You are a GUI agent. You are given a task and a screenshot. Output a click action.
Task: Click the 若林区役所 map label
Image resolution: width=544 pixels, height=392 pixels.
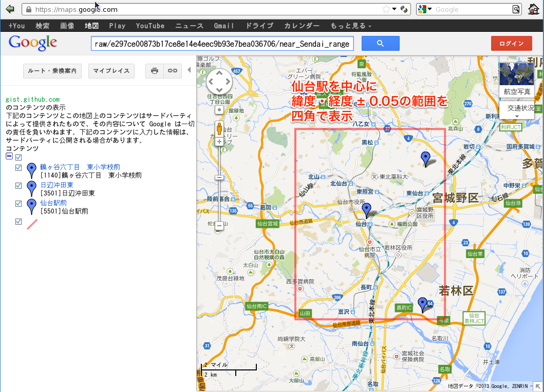click(398, 247)
